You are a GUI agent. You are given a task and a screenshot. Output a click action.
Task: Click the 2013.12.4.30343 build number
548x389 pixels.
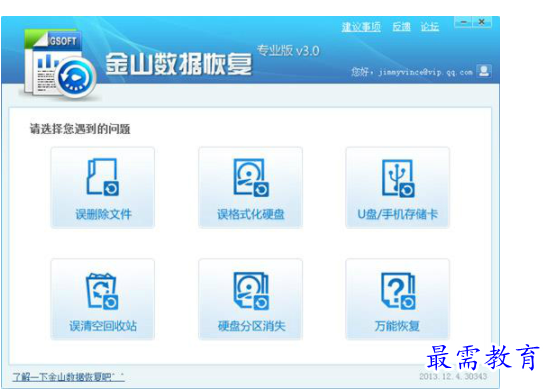pos(453,376)
